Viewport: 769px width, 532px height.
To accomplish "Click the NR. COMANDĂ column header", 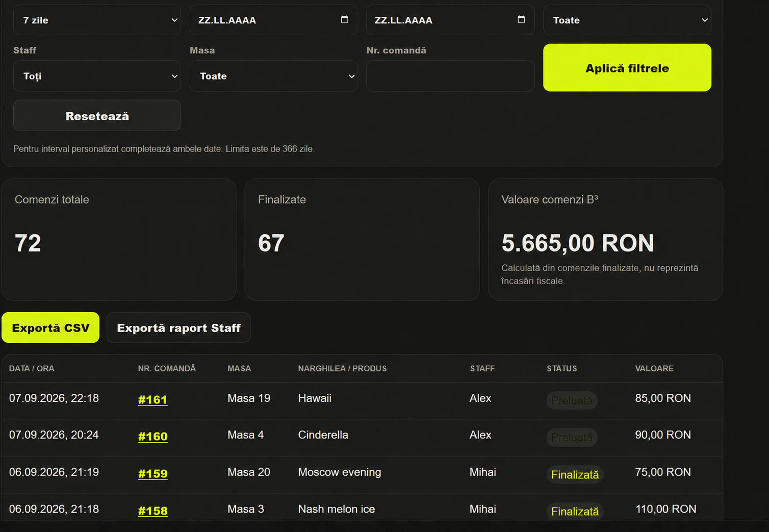I will coord(167,368).
